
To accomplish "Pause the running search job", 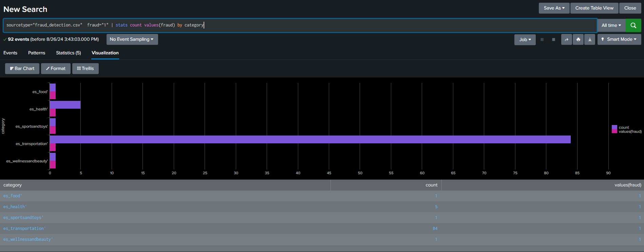I will [542, 40].
